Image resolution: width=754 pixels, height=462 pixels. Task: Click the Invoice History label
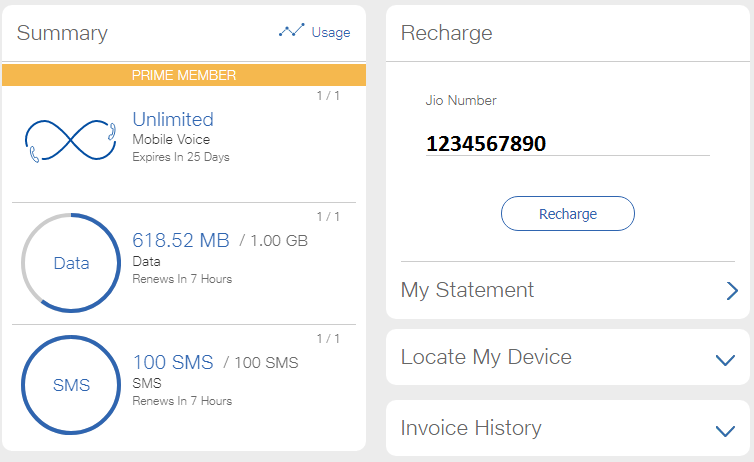point(471,428)
